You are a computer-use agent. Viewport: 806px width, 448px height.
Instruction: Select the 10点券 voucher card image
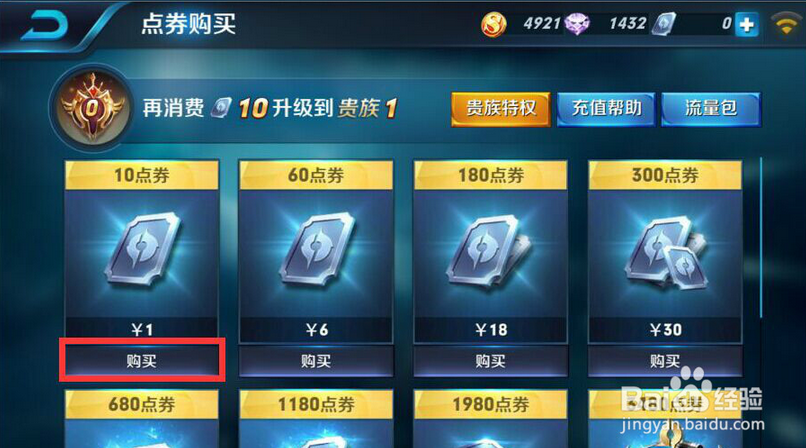[142, 252]
